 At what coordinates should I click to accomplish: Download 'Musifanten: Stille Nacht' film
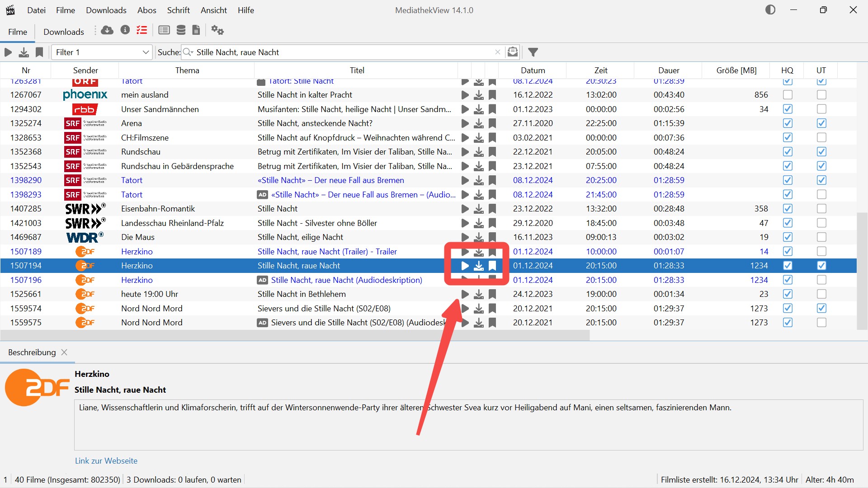point(479,109)
